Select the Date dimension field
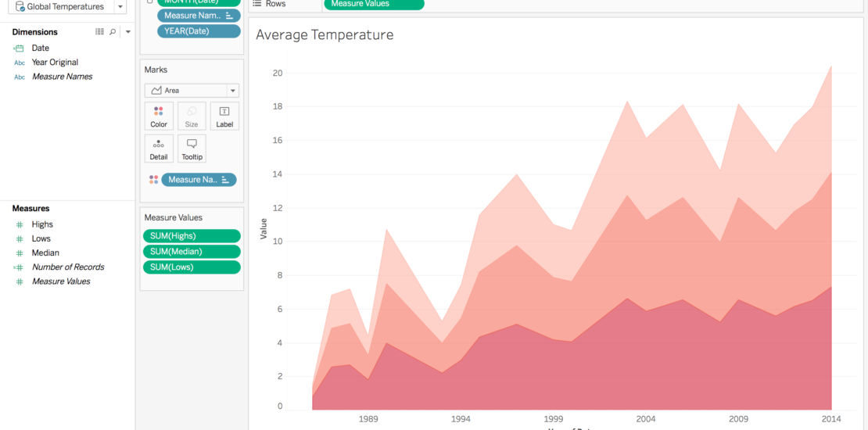The height and width of the screenshot is (430, 868). pos(40,48)
